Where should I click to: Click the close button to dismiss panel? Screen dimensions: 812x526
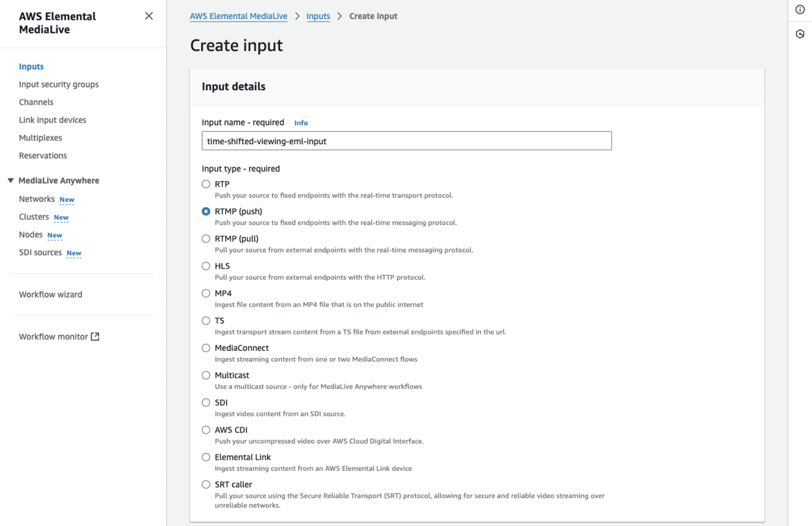(x=149, y=16)
